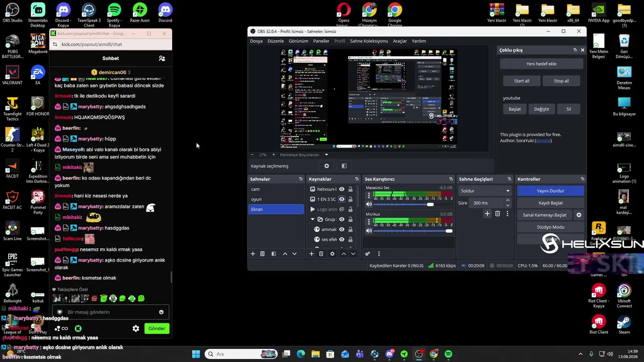Mute the Mic/Aux speaker icon
644x362 pixels.
click(x=369, y=231)
